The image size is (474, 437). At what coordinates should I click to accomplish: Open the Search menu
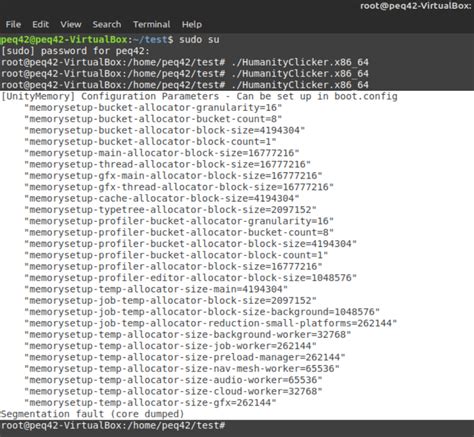pos(107,24)
